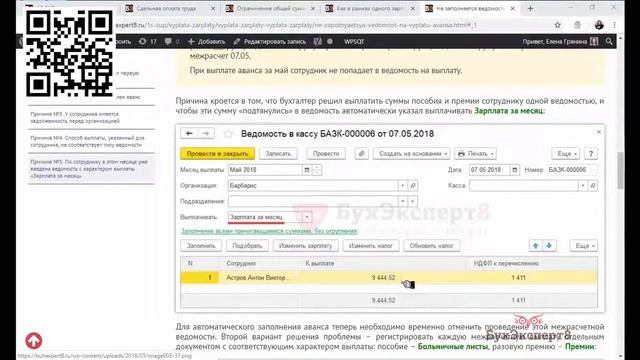The width and height of the screenshot is (640, 360).
Task: Bookmark this page with the star icon
Action: click(x=558, y=25)
